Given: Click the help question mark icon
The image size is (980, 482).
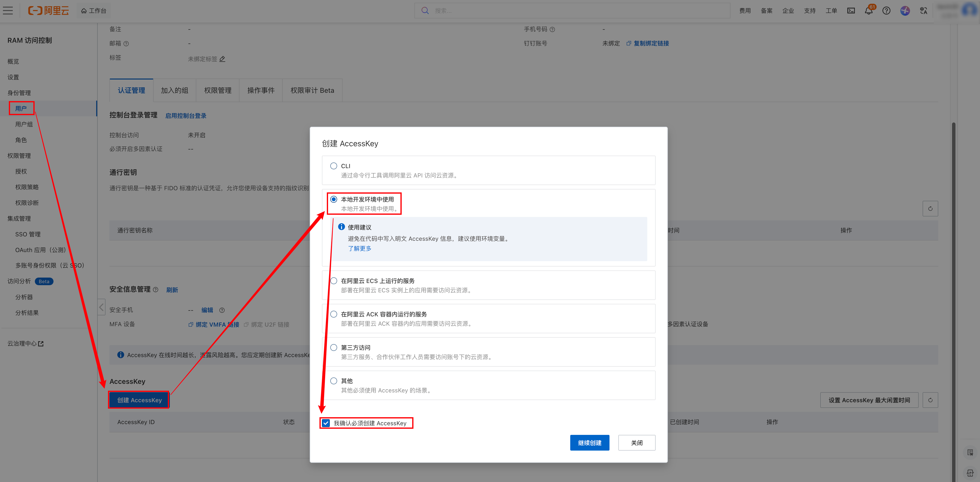Looking at the screenshot, I should tap(886, 11).
